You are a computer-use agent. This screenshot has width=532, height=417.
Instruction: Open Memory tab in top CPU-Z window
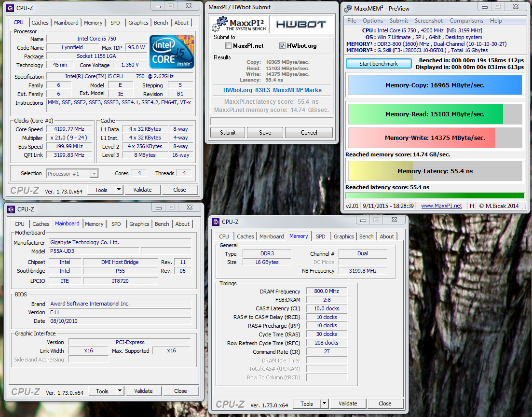93,23
